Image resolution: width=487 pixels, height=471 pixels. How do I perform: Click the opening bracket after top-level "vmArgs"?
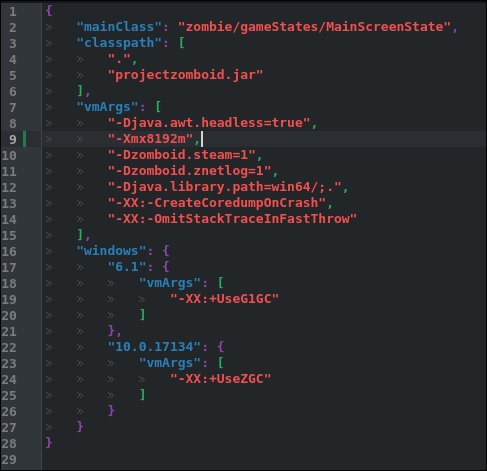[x=158, y=107]
